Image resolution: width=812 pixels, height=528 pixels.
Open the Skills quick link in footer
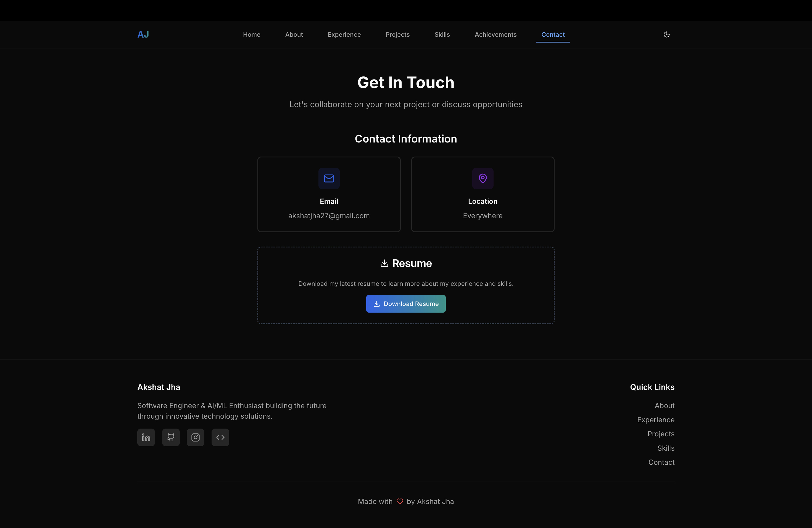tap(666, 448)
